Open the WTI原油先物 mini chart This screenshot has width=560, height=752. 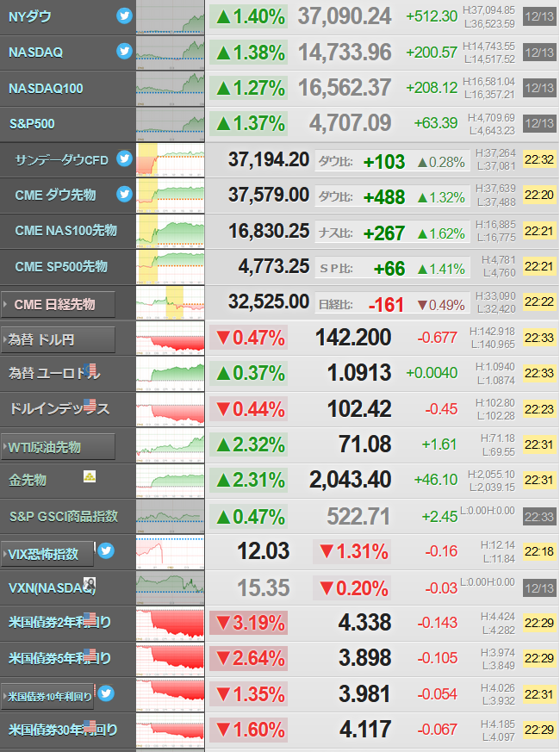[171, 445]
